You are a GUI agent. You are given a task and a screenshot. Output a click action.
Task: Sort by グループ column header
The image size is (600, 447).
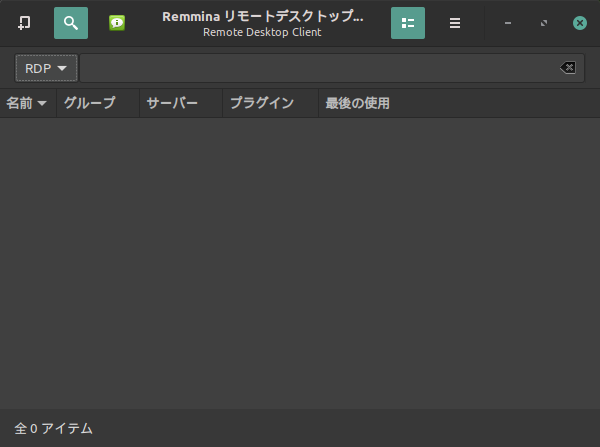(98, 103)
